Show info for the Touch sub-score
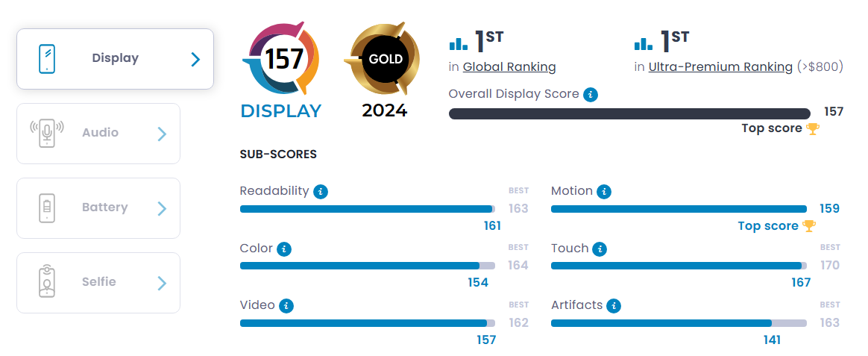 (x=600, y=249)
